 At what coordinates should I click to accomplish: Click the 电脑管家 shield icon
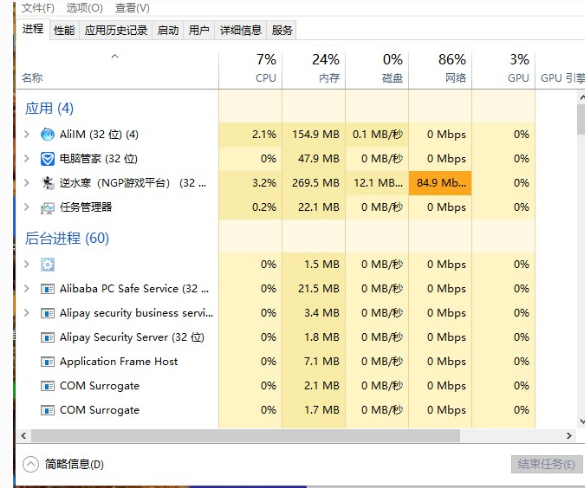pos(47,159)
